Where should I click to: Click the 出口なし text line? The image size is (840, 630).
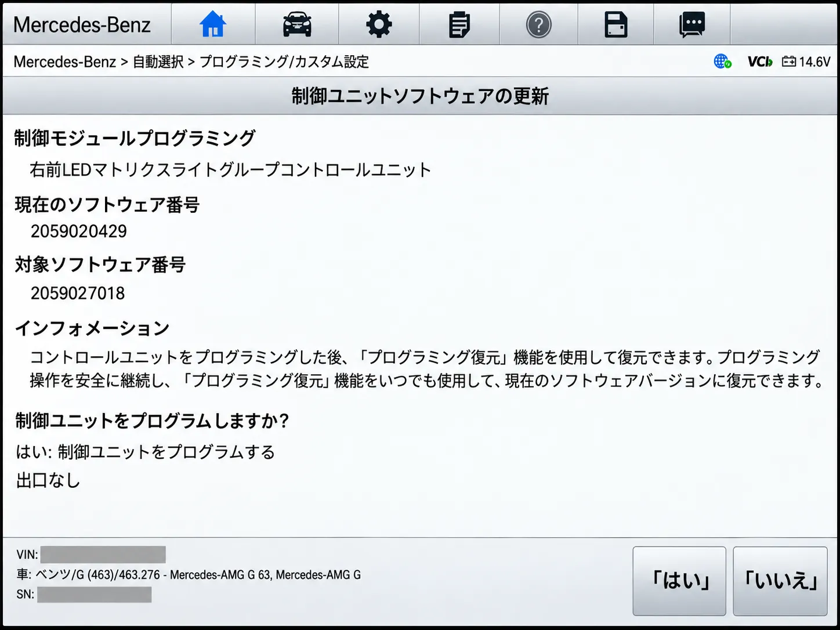48,480
